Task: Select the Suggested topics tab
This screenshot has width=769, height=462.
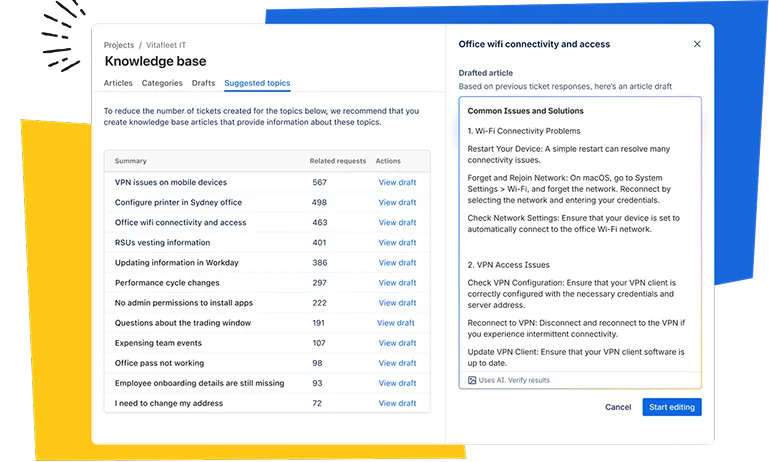Action: (x=257, y=83)
